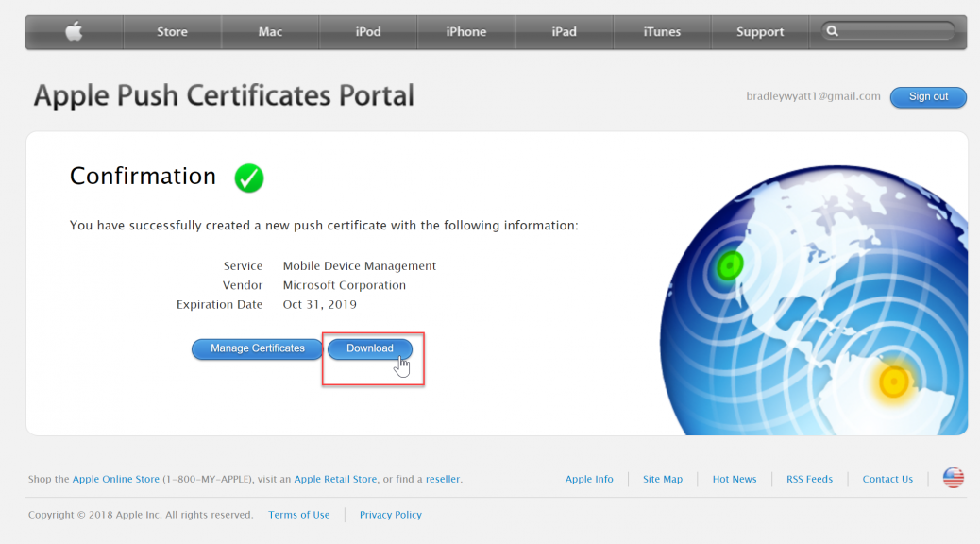Open the Privacy Policy link
Viewport: 980px width, 544px height.
coord(391,515)
